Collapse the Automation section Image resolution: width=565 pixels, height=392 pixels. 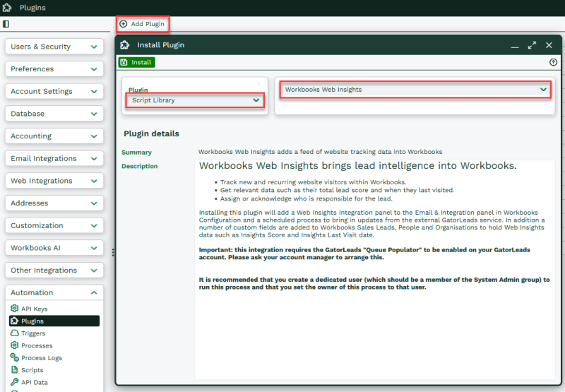(54, 292)
